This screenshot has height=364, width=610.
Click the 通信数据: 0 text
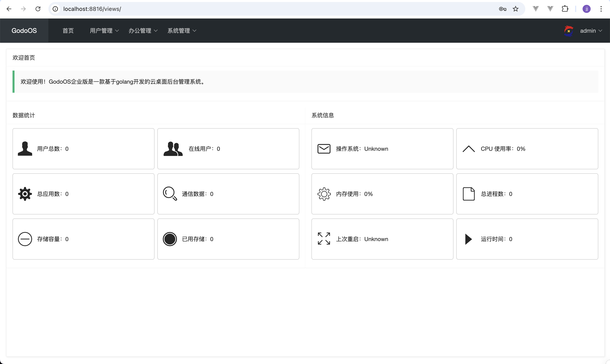tap(198, 194)
